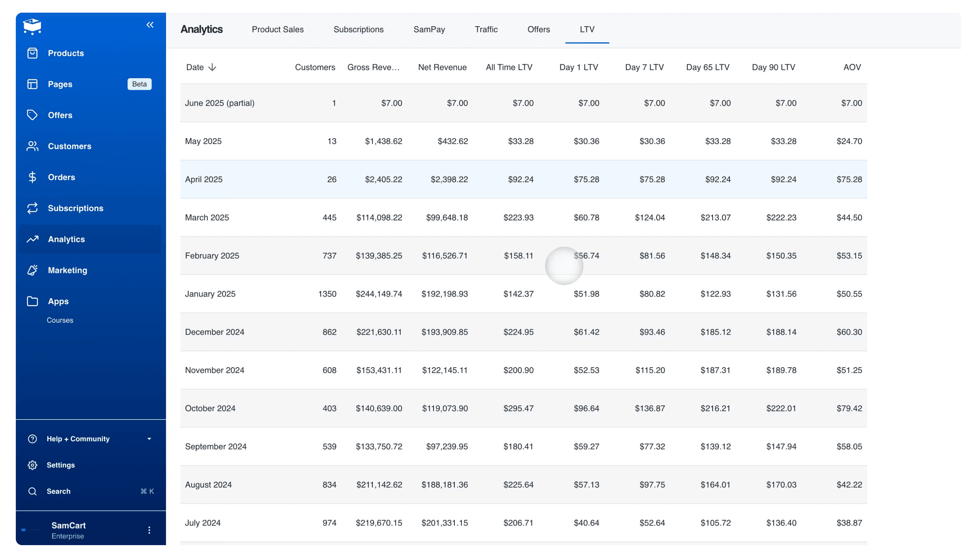Click the Search button in sidebar
The width and height of the screenshot is (980, 560).
[59, 491]
